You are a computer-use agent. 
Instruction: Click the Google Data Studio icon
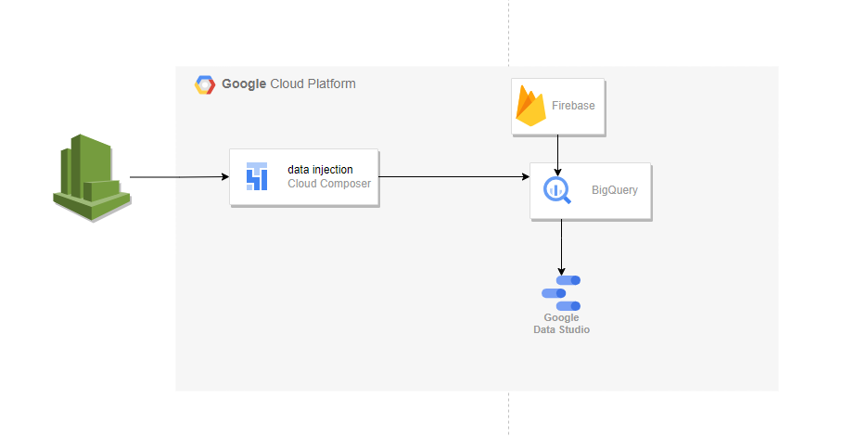click(561, 293)
